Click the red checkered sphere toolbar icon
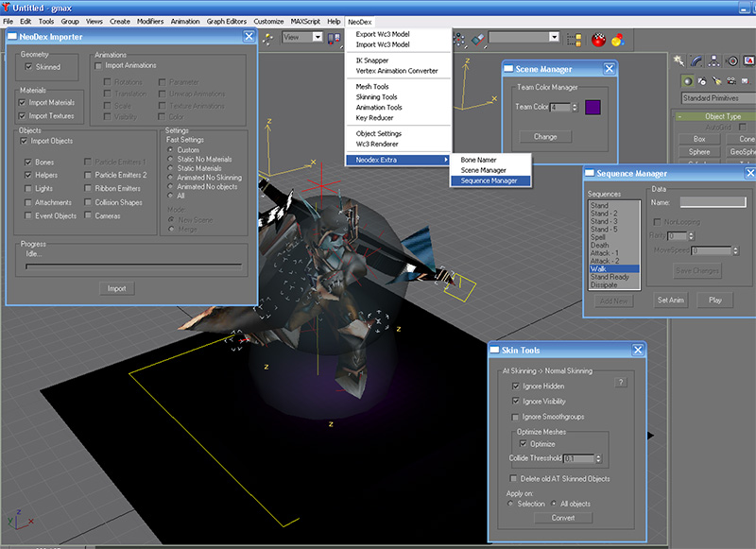756x549 pixels. click(x=598, y=40)
